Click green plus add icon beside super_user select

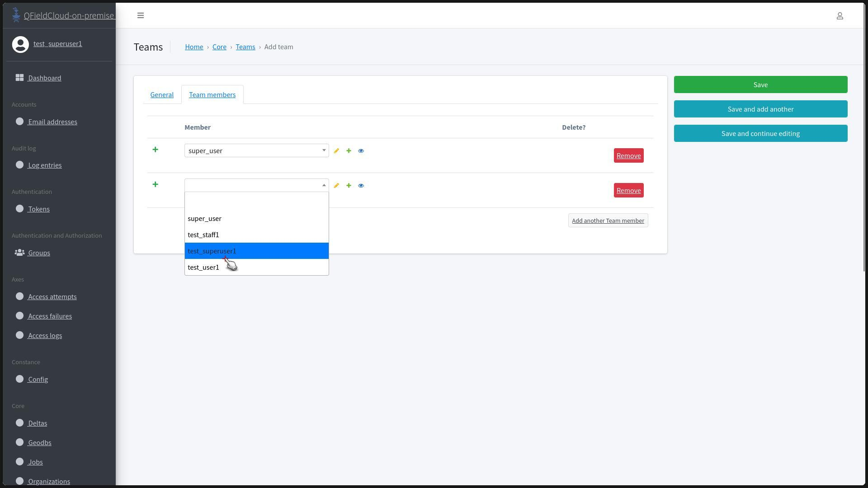(349, 151)
